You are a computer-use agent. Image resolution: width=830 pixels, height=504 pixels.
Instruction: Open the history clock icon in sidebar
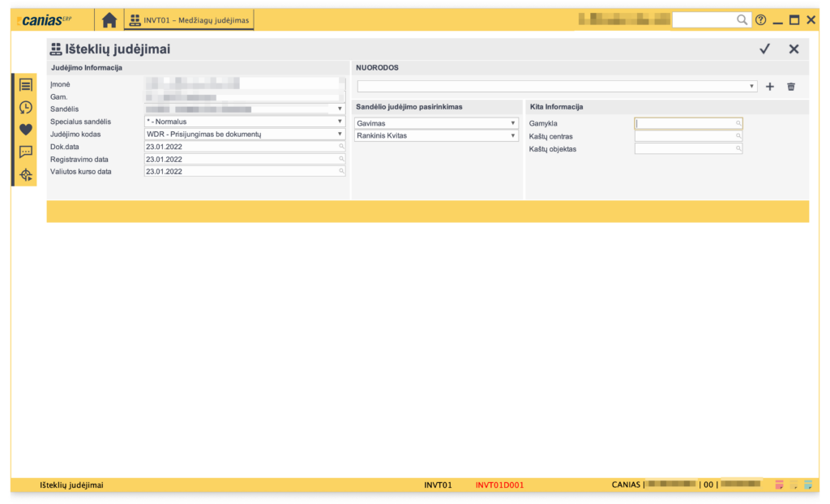pyautogui.click(x=26, y=107)
